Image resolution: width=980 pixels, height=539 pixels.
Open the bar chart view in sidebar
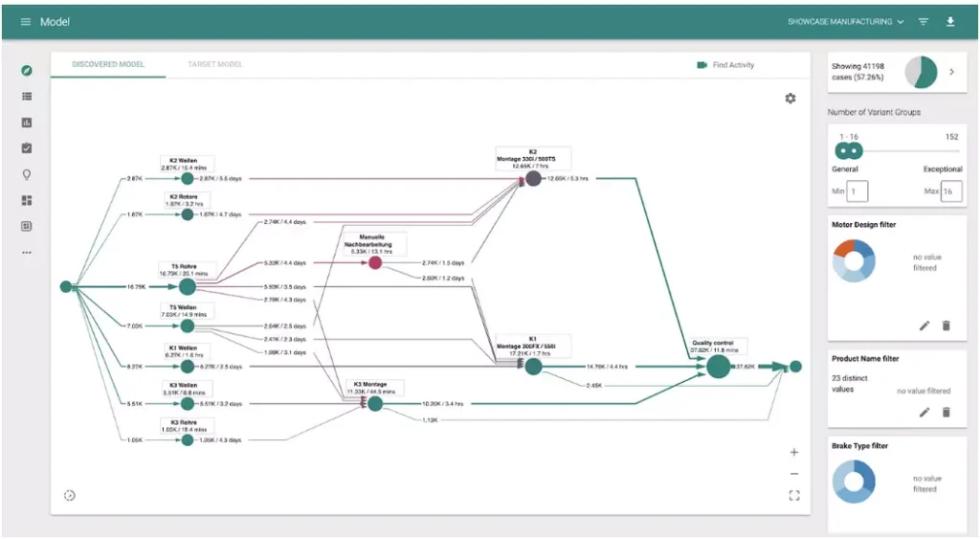pyautogui.click(x=27, y=123)
